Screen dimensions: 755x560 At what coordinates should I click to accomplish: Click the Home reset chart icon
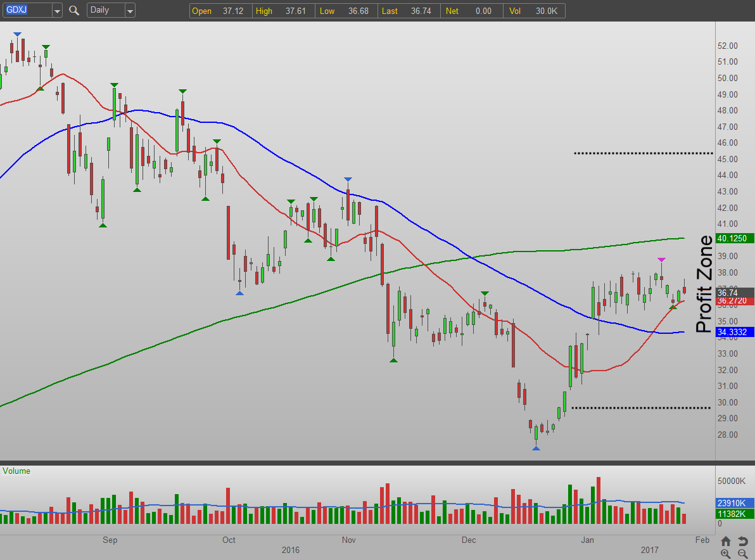[x=726, y=541]
